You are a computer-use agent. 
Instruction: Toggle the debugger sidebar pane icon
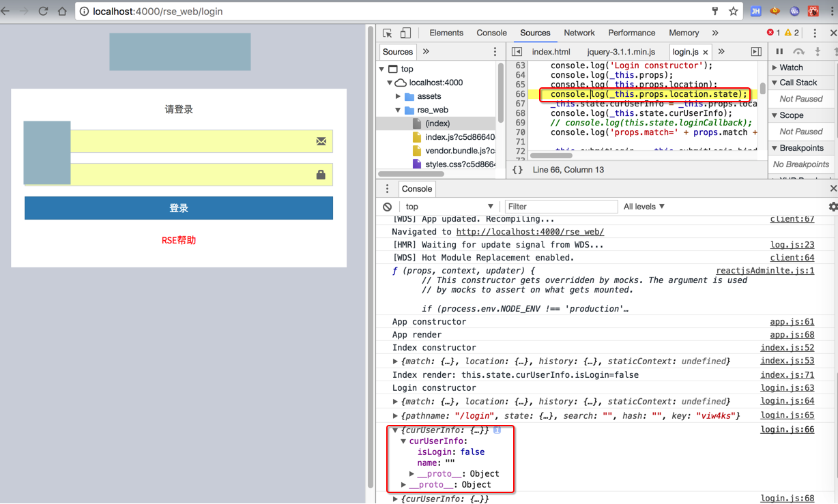point(756,52)
